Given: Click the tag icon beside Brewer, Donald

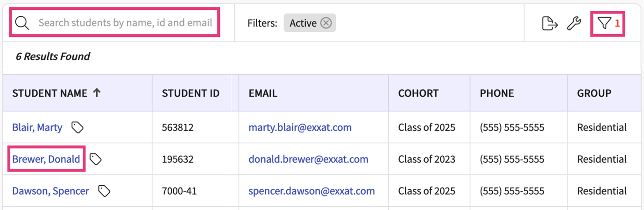Looking at the screenshot, I should point(96,159).
